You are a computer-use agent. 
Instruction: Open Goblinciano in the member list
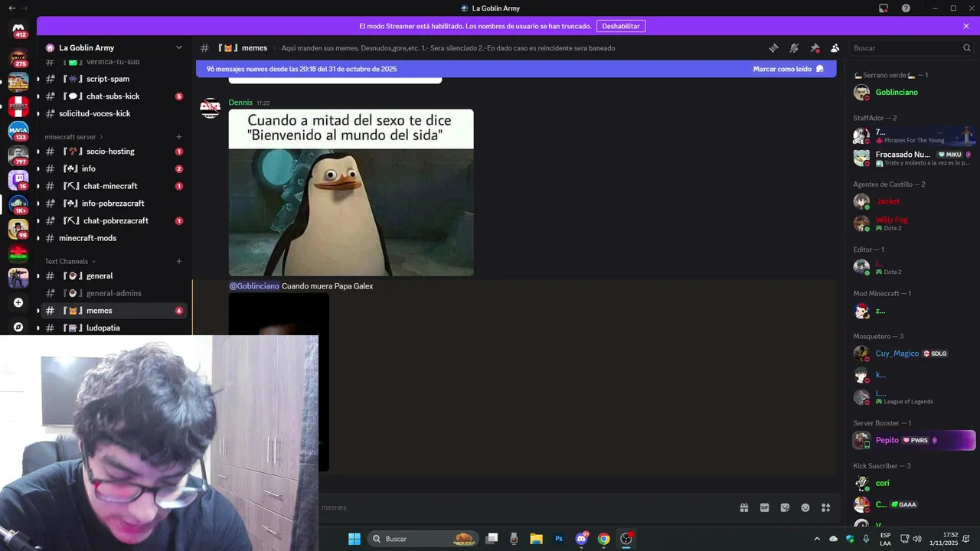pyautogui.click(x=913, y=93)
